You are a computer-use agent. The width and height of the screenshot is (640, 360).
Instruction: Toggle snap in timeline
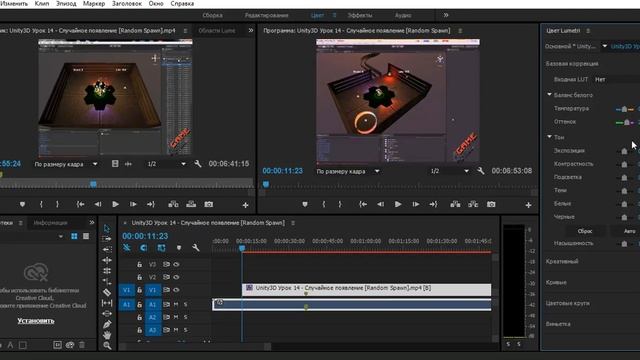(144, 248)
